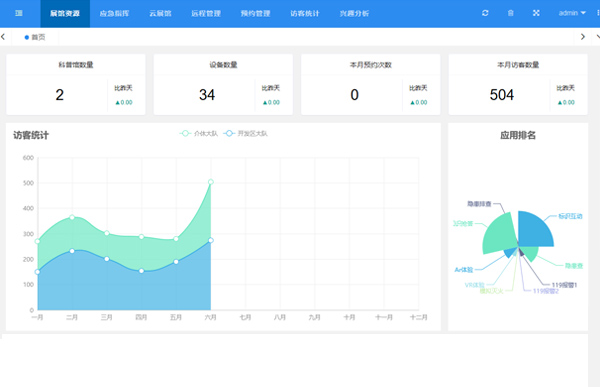Click the VR体验 pie label
Image resolution: width=600 pixels, height=387 pixels.
(x=474, y=285)
